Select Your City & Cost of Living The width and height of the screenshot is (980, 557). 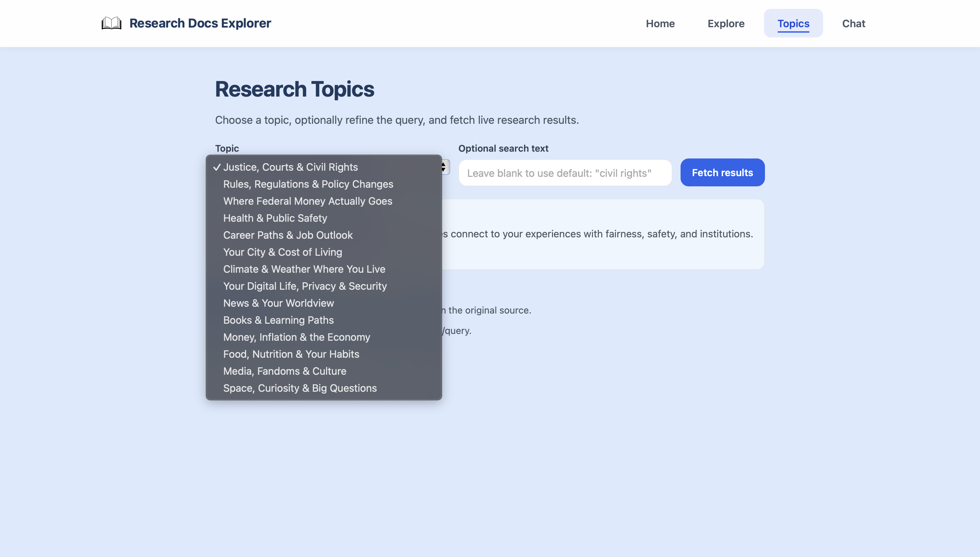pos(282,252)
